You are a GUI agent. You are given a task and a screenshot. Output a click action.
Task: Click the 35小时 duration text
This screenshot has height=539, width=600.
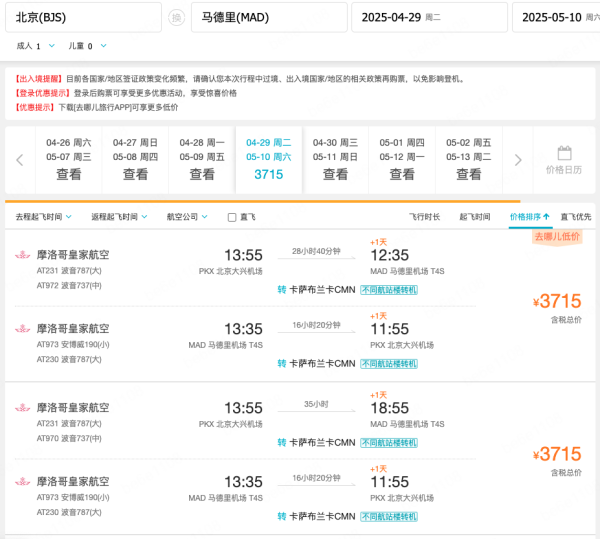click(x=316, y=404)
